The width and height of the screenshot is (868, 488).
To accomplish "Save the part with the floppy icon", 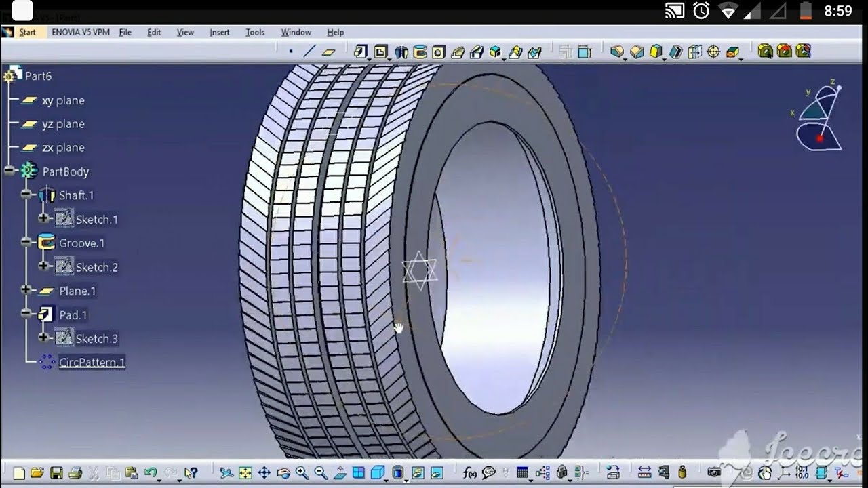I will click(x=56, y=473).
